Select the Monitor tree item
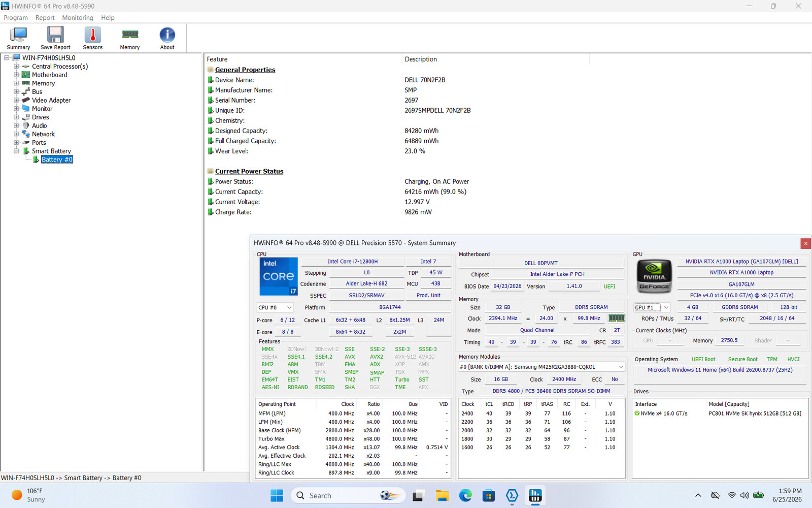 pos(42,109)
